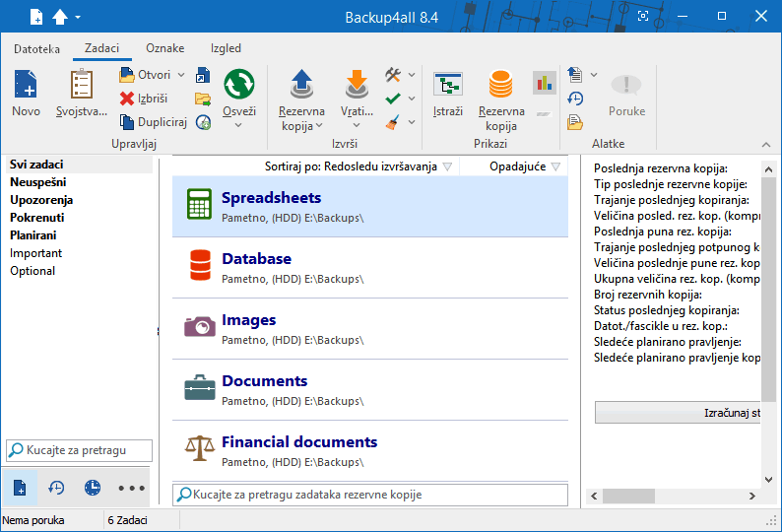
Task: Open the three-dots more views menu
Action: [131, 488]
